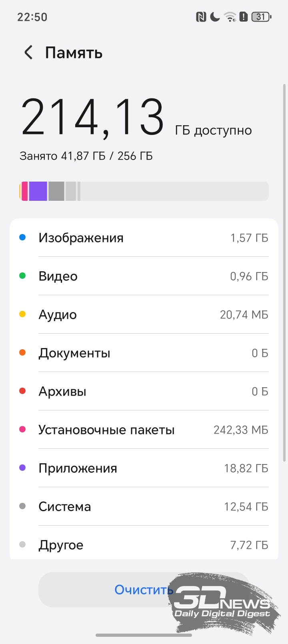Open the Видео storage category
Screen dimensions: 288x644
(144, 276)
